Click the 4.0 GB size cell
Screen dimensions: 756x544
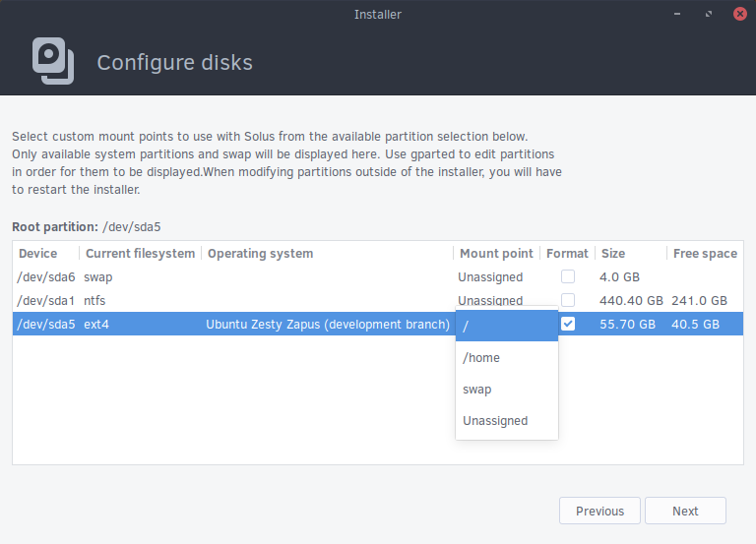[x=619, y=277]
